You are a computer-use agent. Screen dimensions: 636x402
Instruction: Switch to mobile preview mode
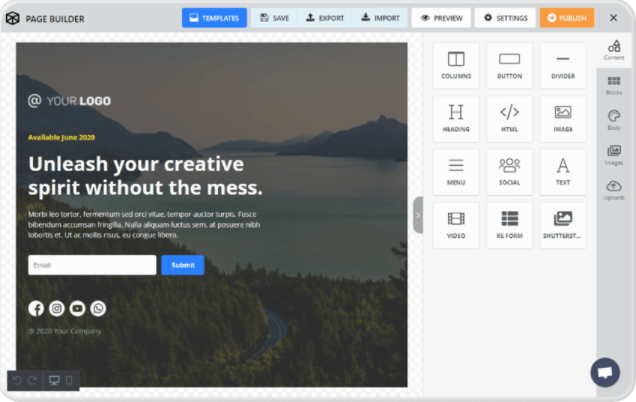69,380
